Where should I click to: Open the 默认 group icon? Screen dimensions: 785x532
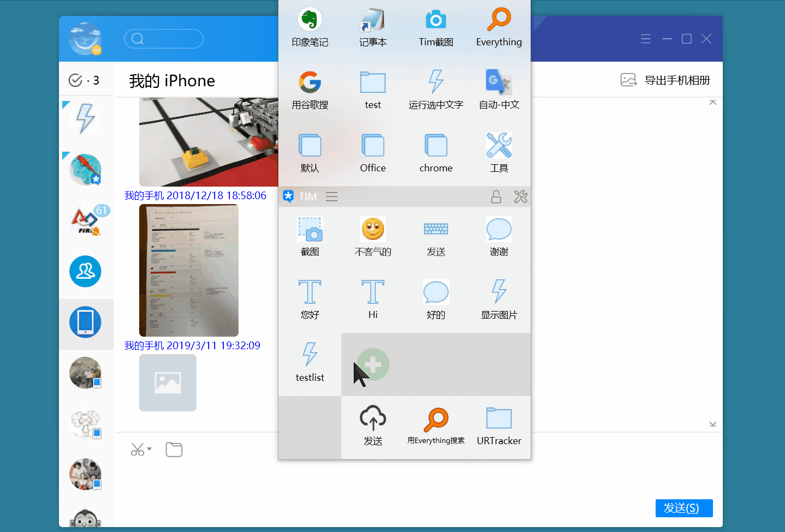[x=310, y=146]
